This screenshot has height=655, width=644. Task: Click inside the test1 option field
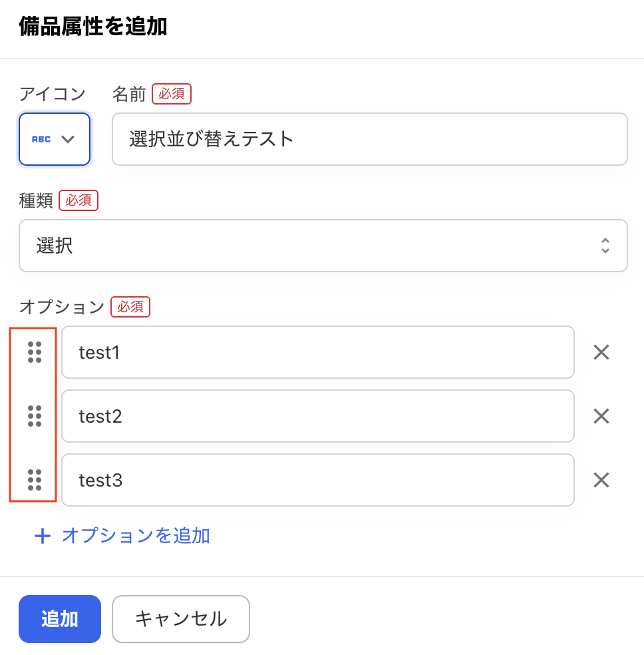click(318, 352)
